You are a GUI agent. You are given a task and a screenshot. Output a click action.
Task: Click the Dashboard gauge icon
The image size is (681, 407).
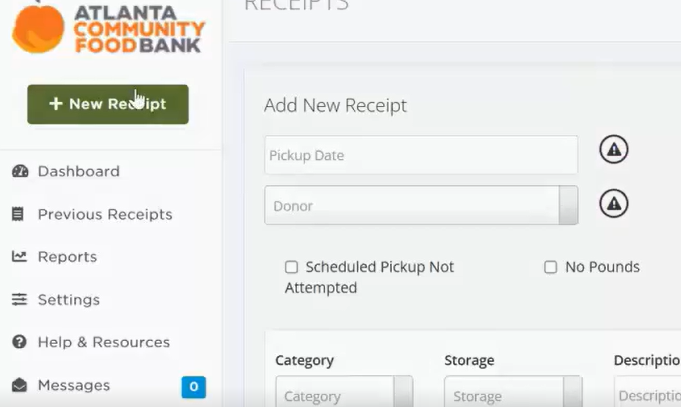(19, 171)
